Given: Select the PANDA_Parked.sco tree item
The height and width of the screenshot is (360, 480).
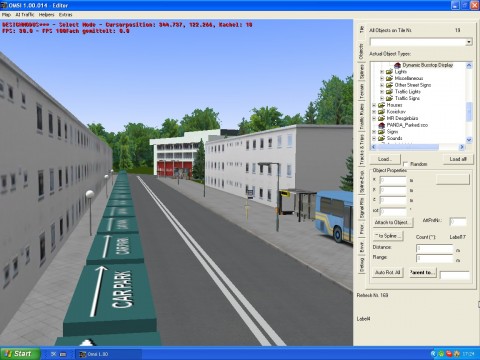Looking at the screenshot, I should (407, 125).
